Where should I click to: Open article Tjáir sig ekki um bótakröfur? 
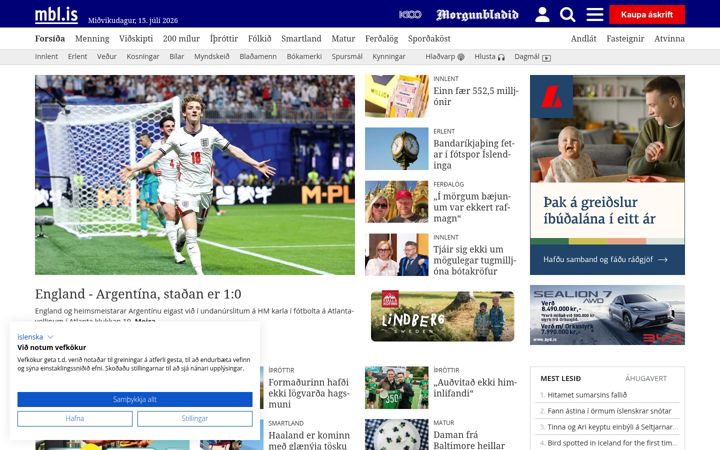[475, 260]
